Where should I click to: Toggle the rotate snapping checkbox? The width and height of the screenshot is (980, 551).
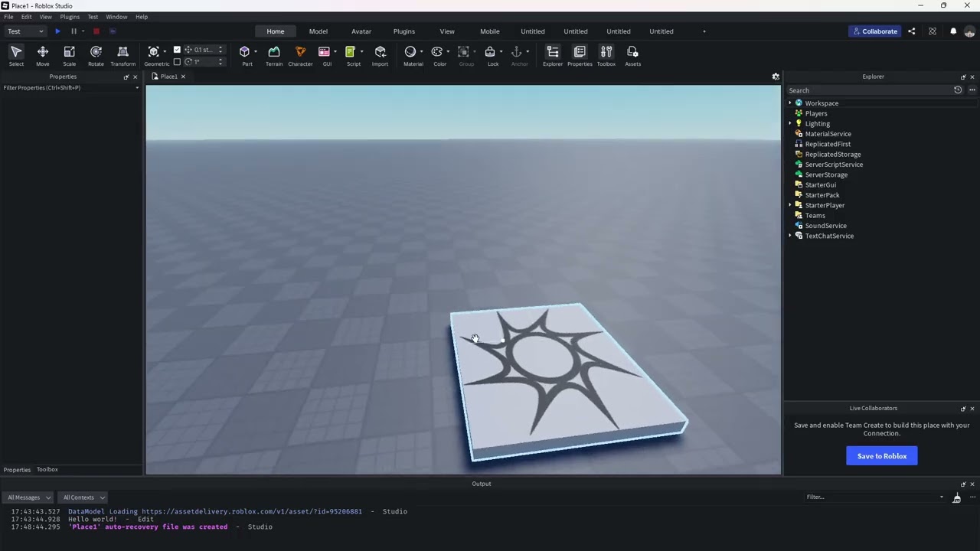(177, 61)
